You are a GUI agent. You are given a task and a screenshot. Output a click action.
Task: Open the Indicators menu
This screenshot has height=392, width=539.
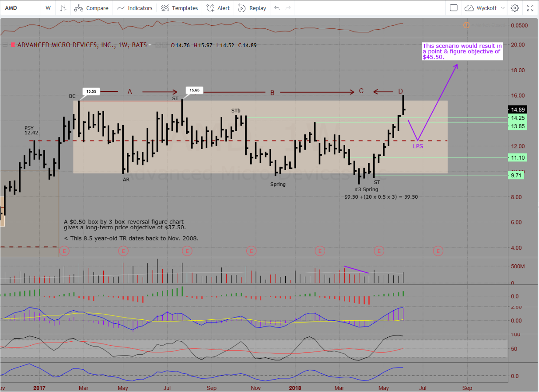tap(135, 8)
